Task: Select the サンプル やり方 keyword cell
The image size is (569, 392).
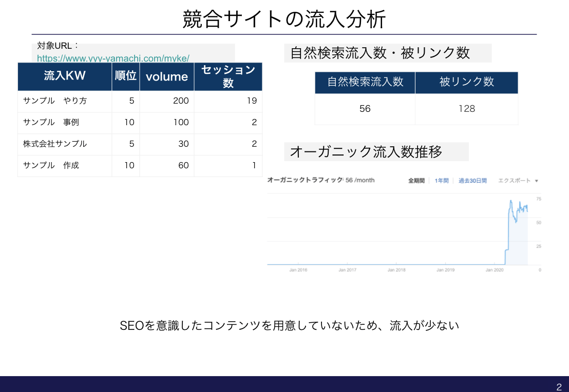Action: pos(55,101)
